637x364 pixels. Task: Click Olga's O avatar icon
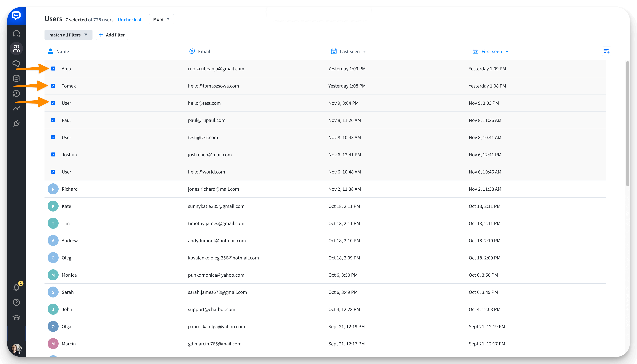[53, 326]
